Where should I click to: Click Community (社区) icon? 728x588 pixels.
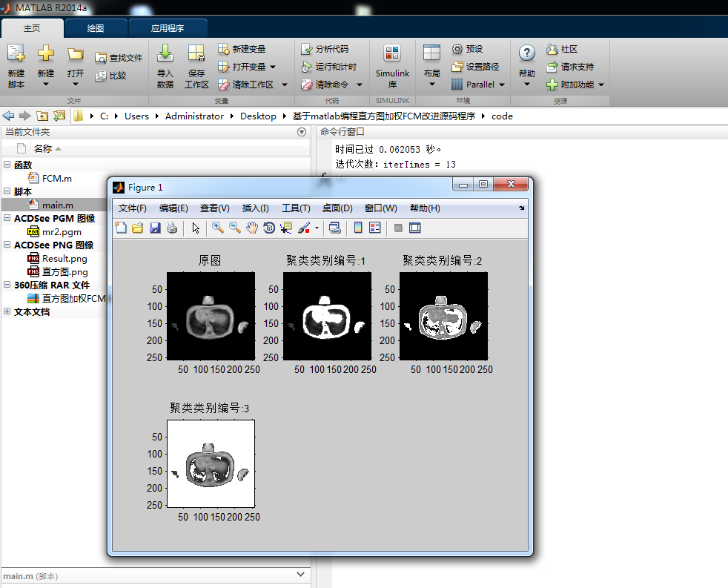click(552, 49)
